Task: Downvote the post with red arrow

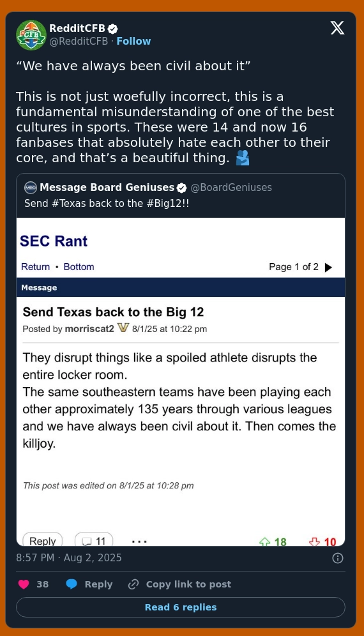Action: click(322, 542)
